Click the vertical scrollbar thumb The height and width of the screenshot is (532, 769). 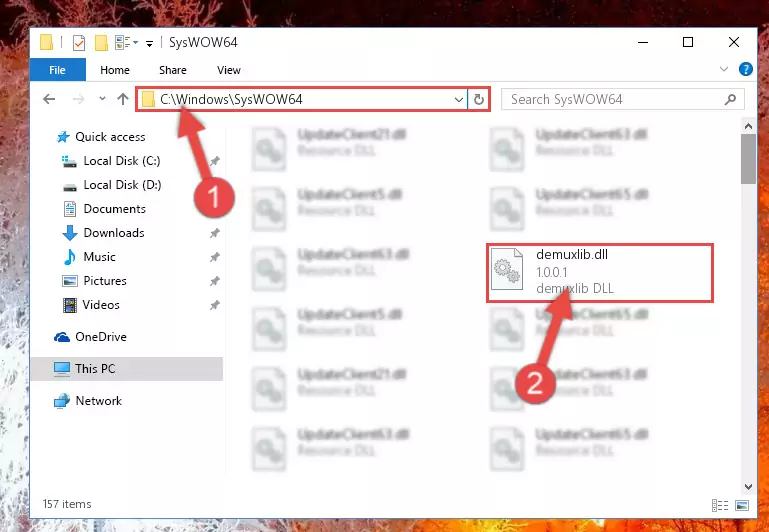[748, 158]
